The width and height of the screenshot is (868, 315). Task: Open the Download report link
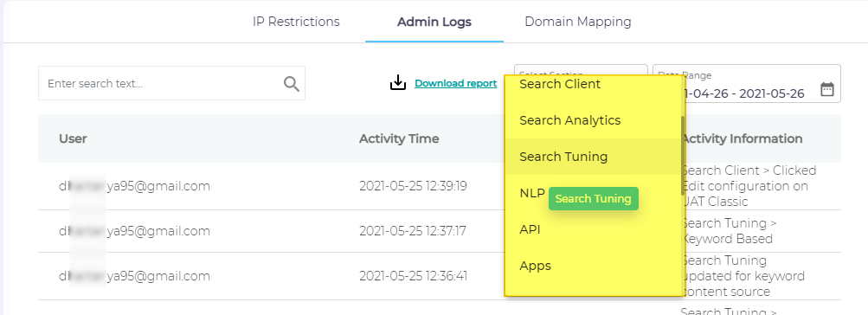point(455,83)
